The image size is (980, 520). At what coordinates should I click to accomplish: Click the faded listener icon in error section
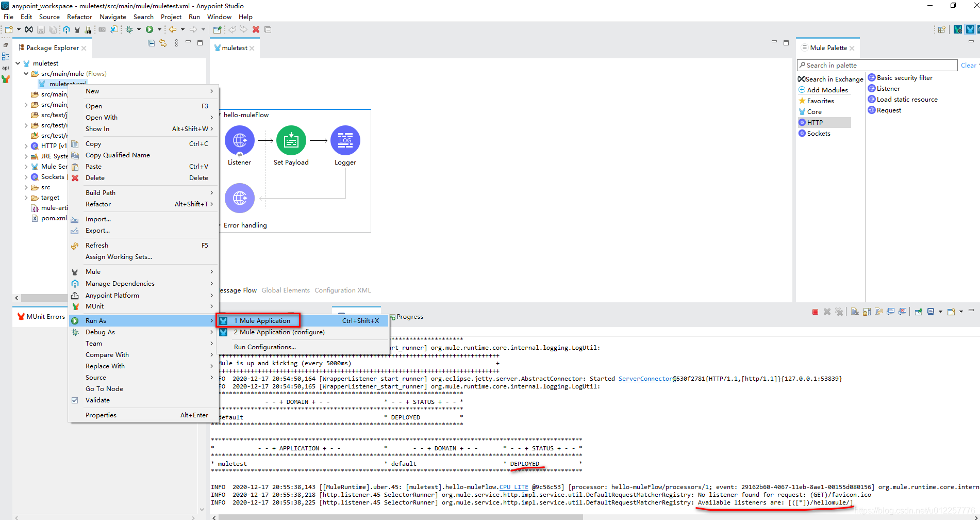pyautogui.click(x=240, y=198)
